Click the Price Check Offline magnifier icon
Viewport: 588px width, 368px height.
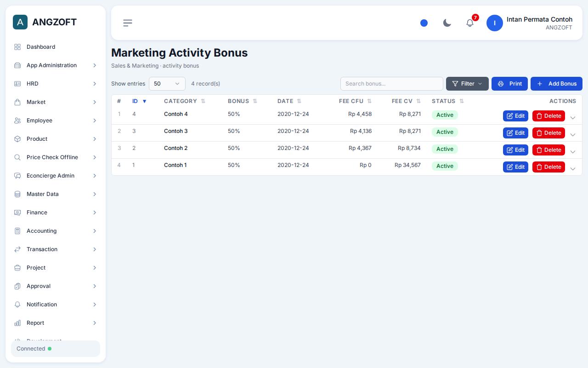(17, 157)
